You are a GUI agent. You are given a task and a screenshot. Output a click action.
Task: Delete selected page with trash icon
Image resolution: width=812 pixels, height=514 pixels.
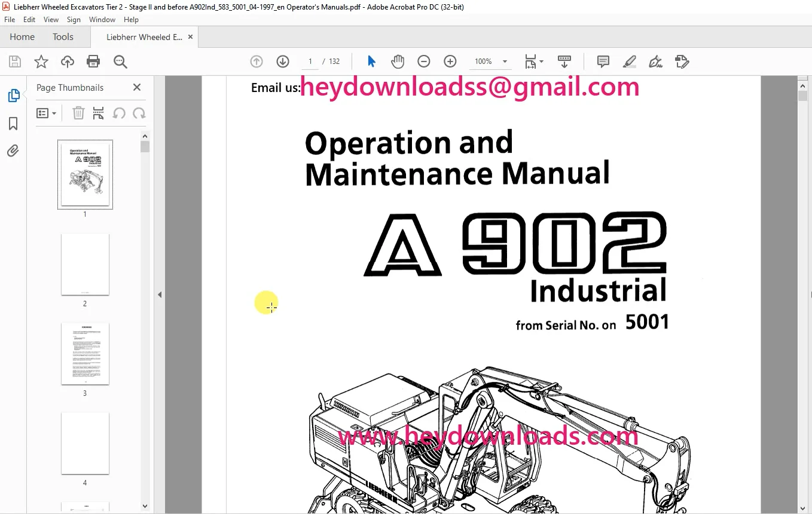point(78,114)
